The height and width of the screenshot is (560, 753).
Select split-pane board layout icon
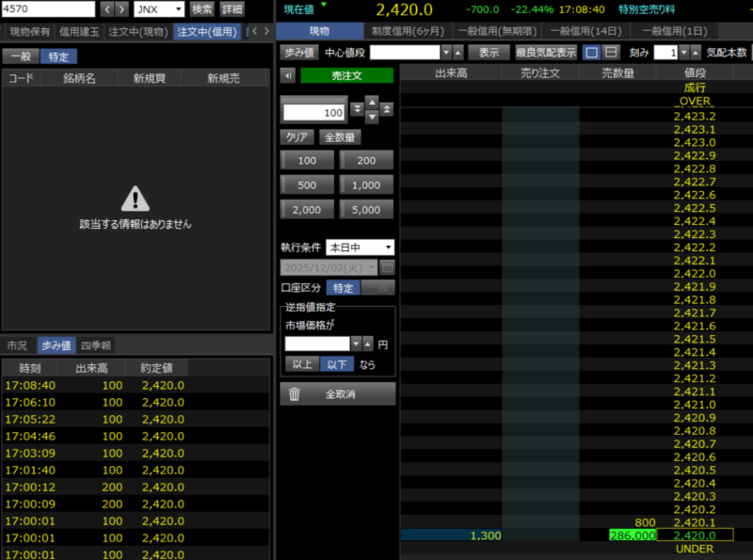(x=611, y=53)
